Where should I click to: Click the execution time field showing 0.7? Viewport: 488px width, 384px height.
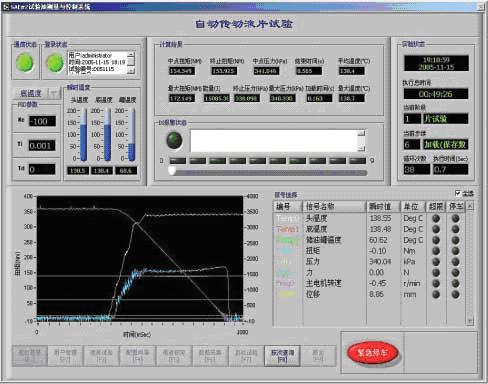point(450,169)
